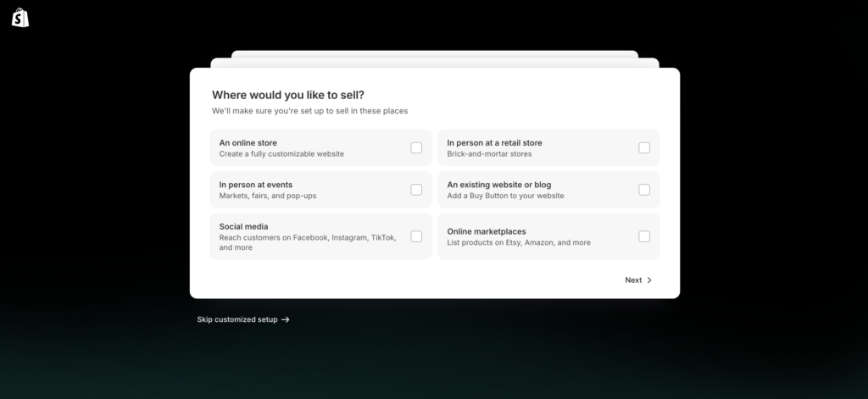The width and height of the screenshot is (868, 399).
Task: Open the Skip customized setup link
Action: tap(237, 319)
